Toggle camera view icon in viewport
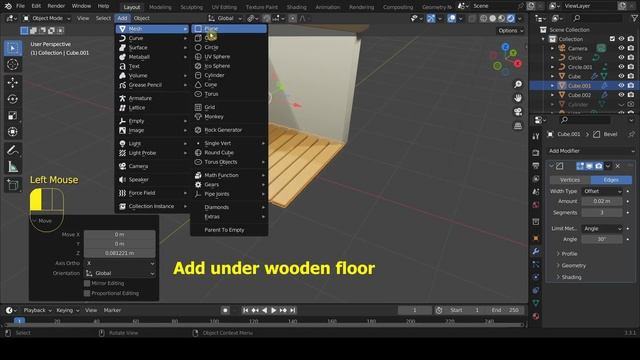 [518, 112]
